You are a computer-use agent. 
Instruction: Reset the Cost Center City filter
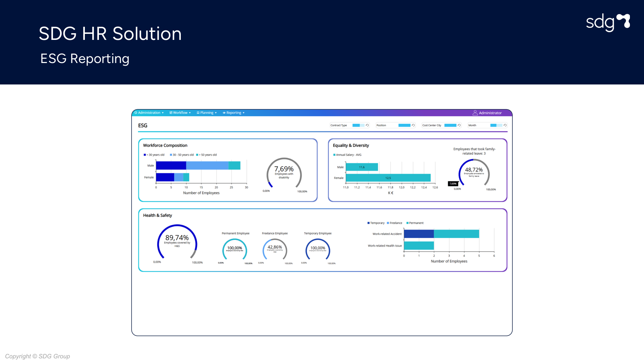coord(459,125)
